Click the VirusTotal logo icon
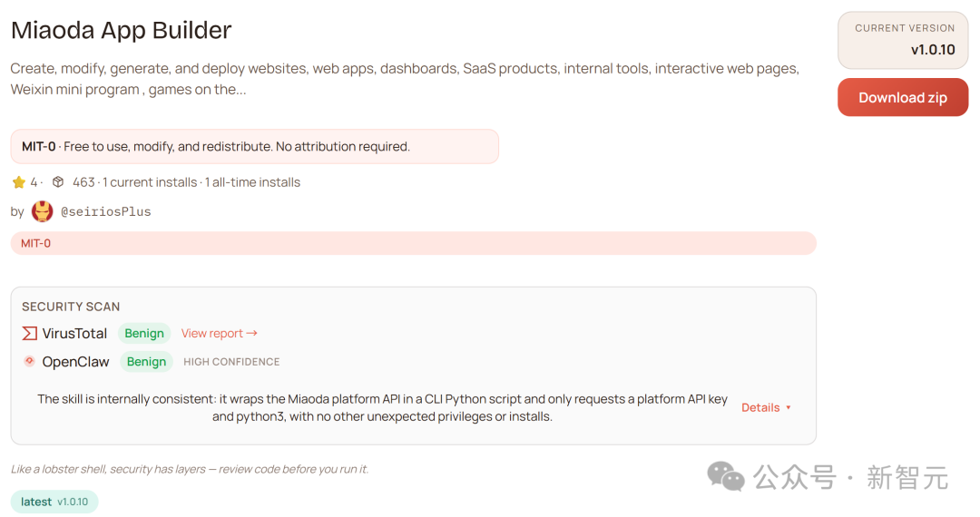Screen dimensions: 980x517 click(30, 333)
